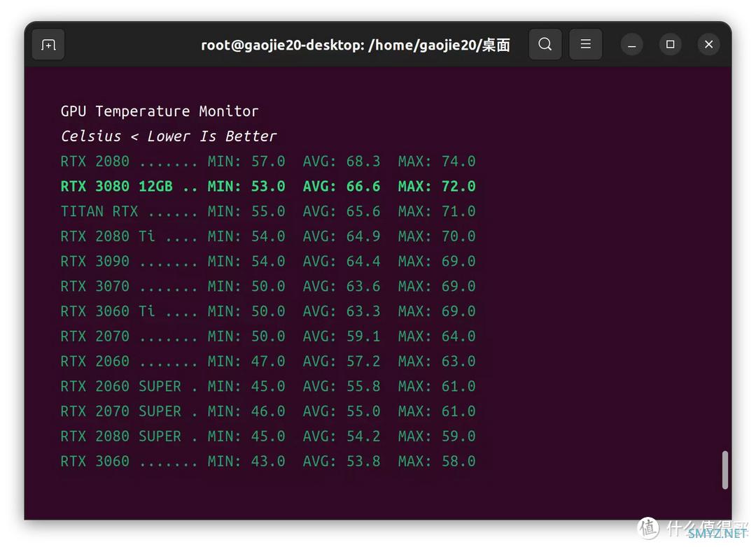Click the AVG value 68.3
This screenshot has width=756, height=547.
[363, 162]
